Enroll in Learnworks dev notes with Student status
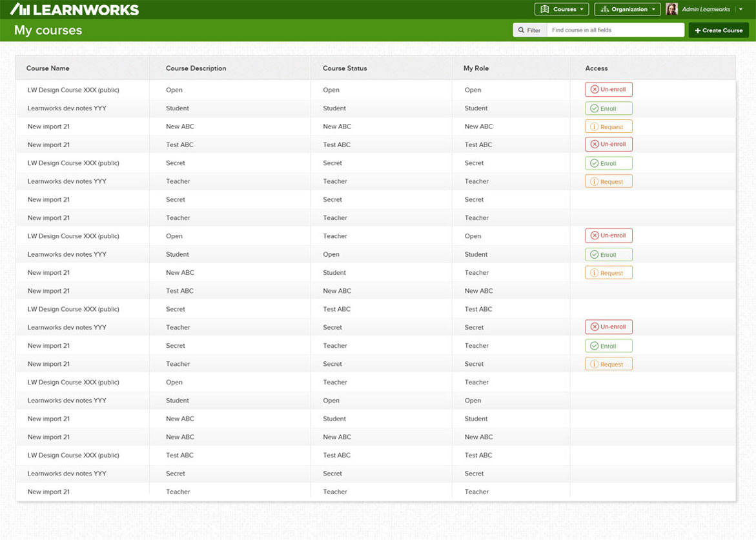The height and width of the screenshot is (540, 756). (608, 108)
